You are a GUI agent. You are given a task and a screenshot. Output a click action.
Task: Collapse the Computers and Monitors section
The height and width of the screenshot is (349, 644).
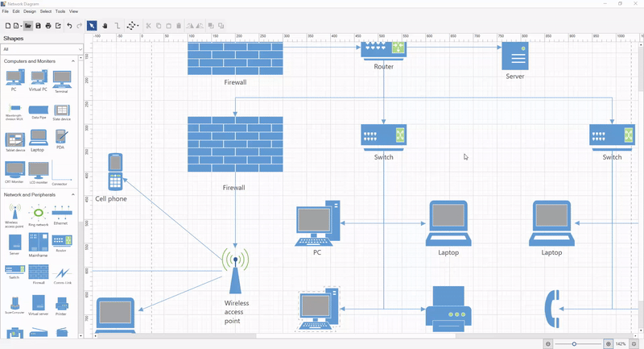tap(74, 61)
